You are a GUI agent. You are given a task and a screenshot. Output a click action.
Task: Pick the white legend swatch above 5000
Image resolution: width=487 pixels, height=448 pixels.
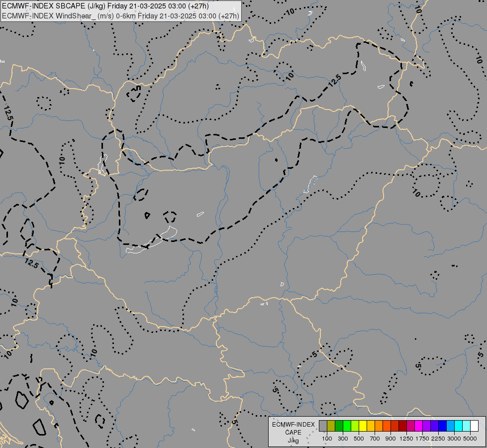click(x=474, y=426)
